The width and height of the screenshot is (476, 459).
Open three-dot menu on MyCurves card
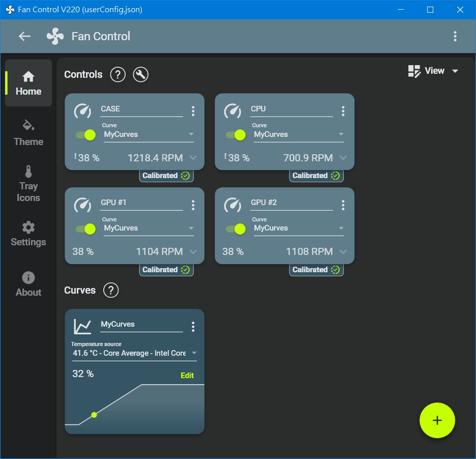coord(193,327)
